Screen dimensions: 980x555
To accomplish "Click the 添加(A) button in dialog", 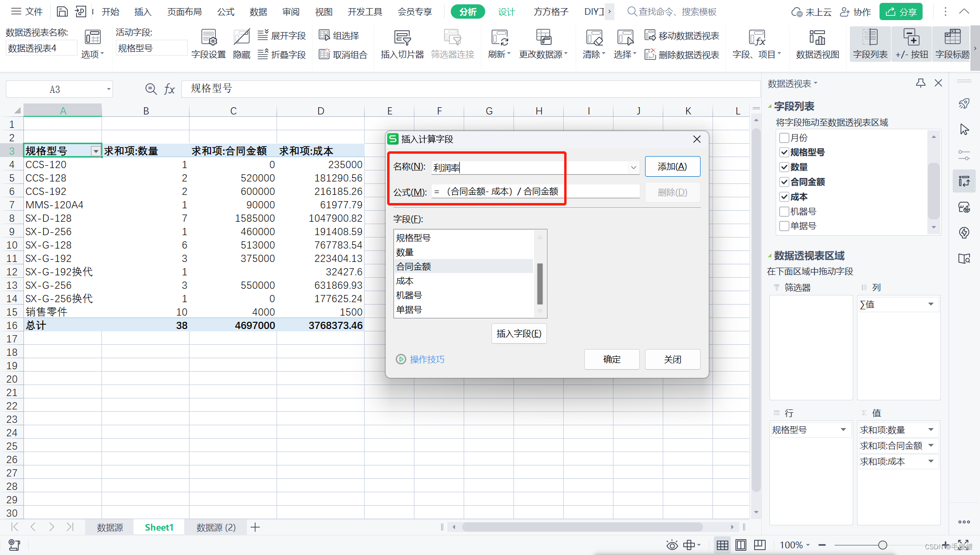I will pyautogui.click(x=672, y=167).
